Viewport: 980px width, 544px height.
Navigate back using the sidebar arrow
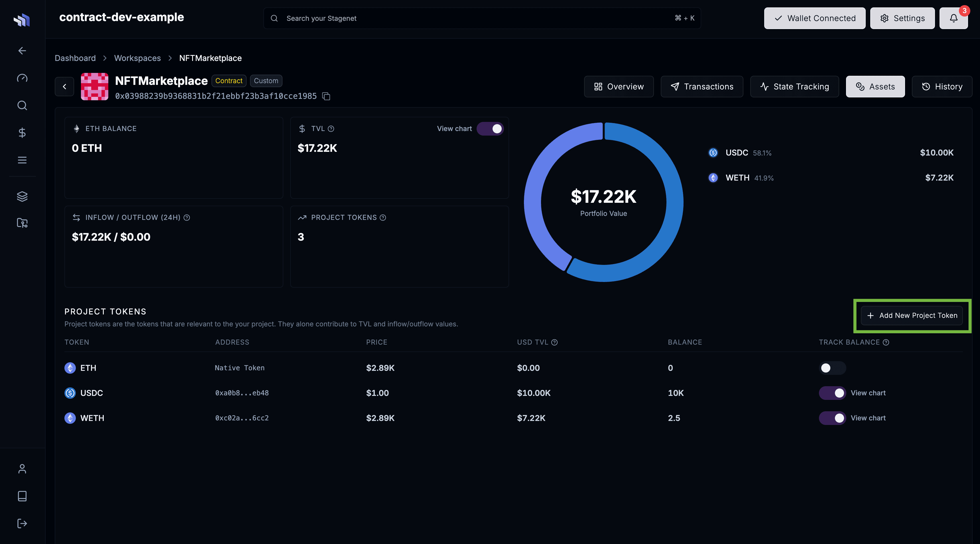22,51
